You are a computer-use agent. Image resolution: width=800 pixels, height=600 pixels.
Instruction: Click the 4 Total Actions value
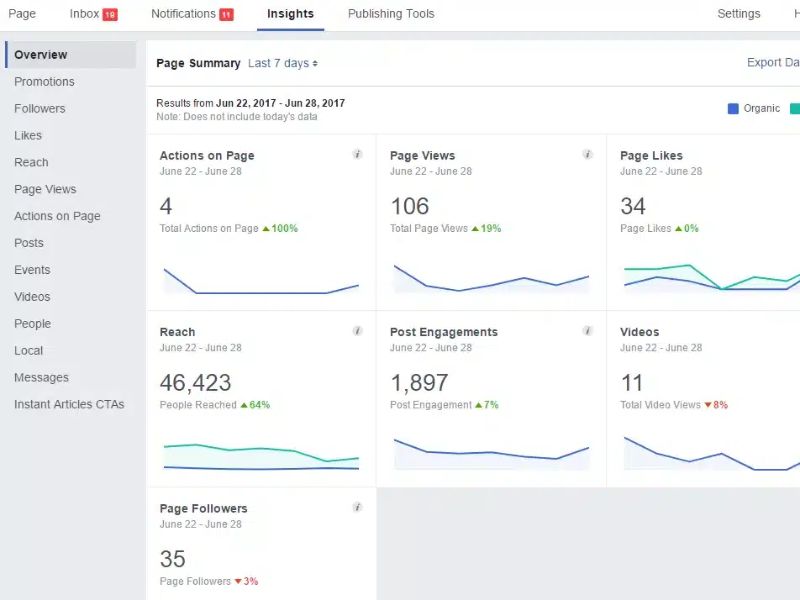[x=166, y=206]
